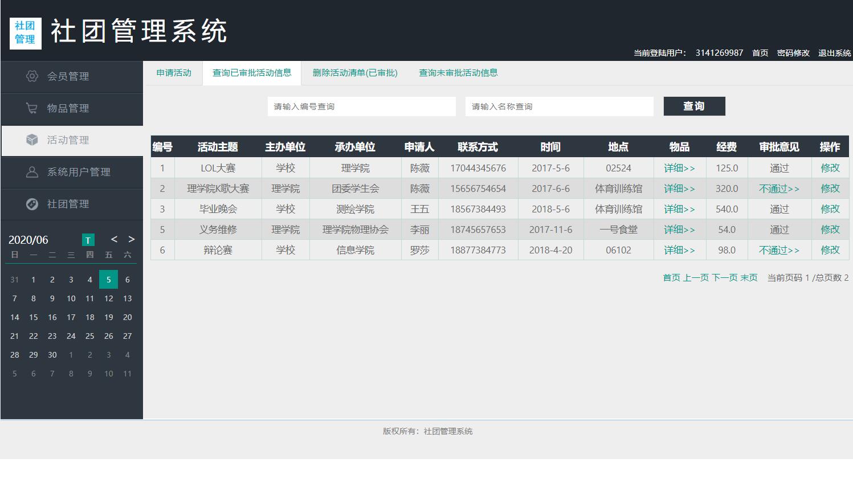Viewport: 853px width, 504px height.
Task: Go to previous month with the left arrow
Action: click(113, 240)
